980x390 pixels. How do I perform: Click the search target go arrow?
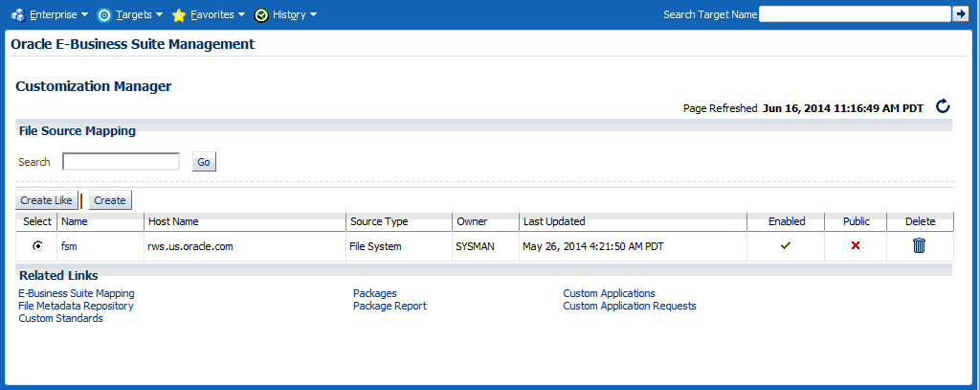point(960,13)
